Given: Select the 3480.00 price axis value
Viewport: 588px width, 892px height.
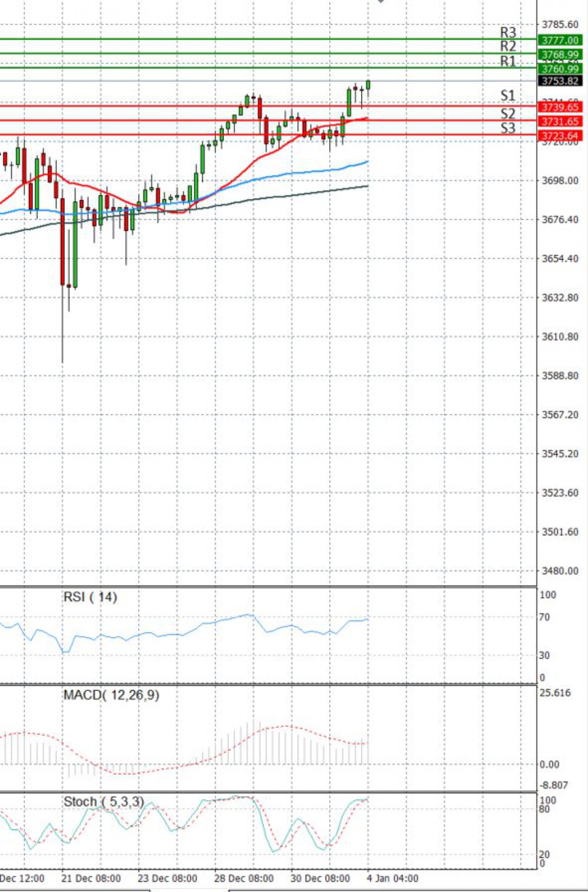Looking at the screenshot, I should [560, 571].
